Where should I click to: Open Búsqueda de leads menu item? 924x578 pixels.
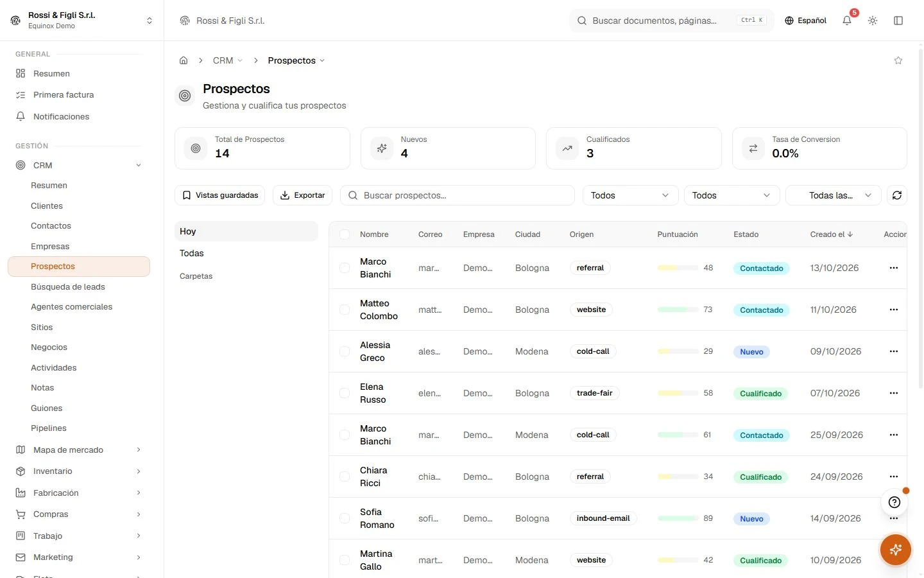[68, 287]
